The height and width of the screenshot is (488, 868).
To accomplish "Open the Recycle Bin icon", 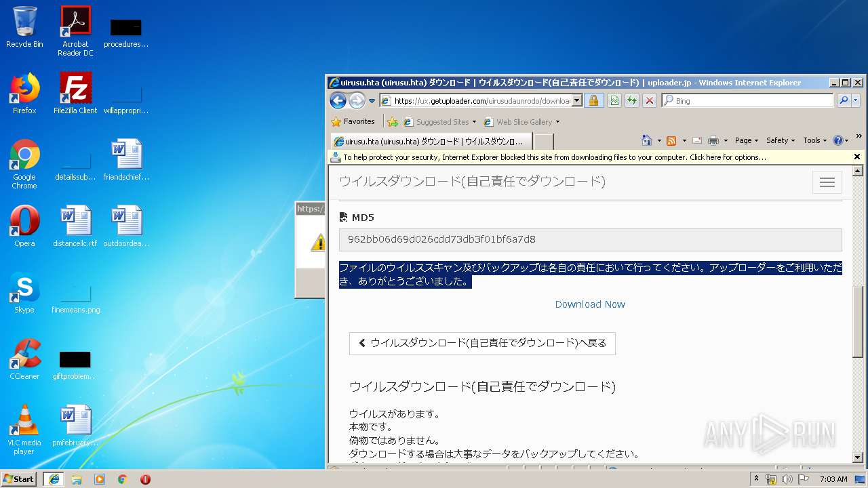I will pyautogui.click(x=24, y=27).
